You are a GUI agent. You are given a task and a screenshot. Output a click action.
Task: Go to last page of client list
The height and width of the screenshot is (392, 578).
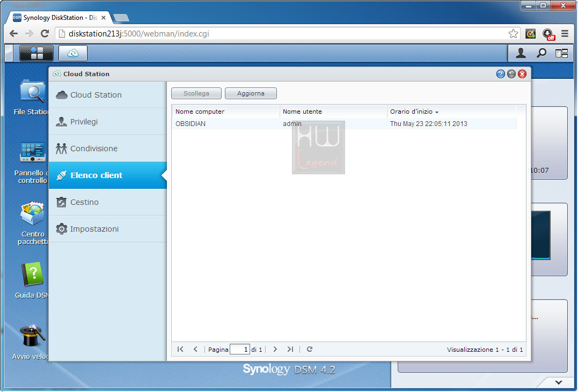pyautogui.click(x=290, y=349)
